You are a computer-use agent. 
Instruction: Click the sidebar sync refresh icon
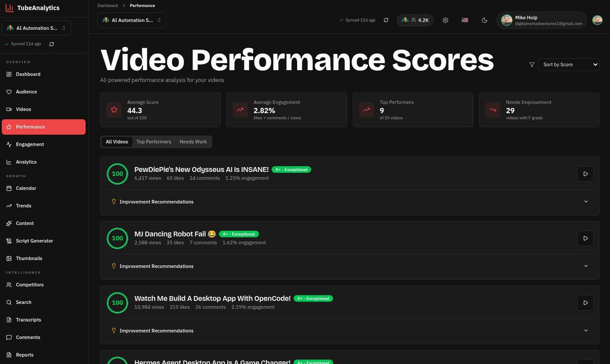click(x=52, y=44)
